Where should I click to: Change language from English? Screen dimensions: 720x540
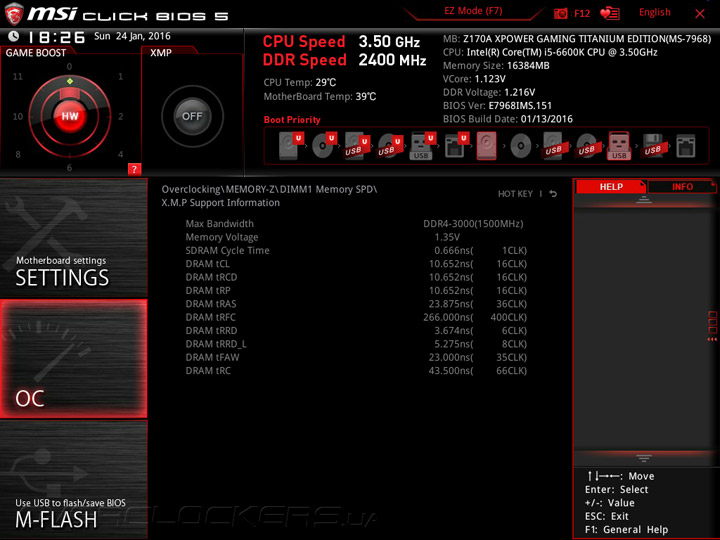tap(654, 12)
